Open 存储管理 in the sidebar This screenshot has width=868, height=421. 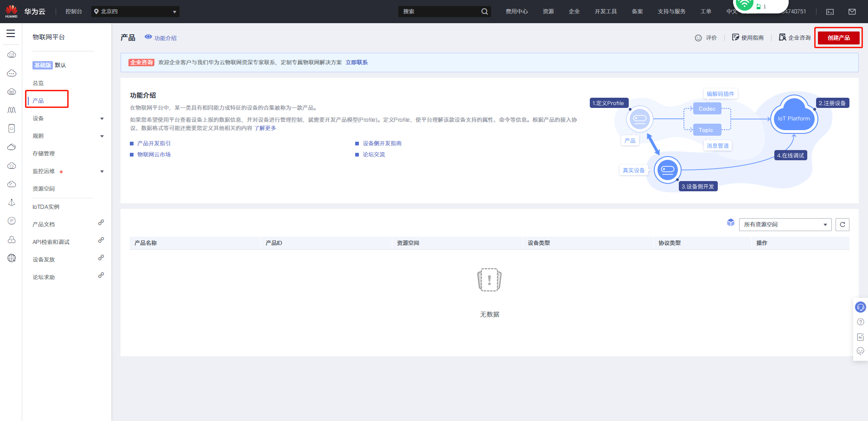pos(44,154)
